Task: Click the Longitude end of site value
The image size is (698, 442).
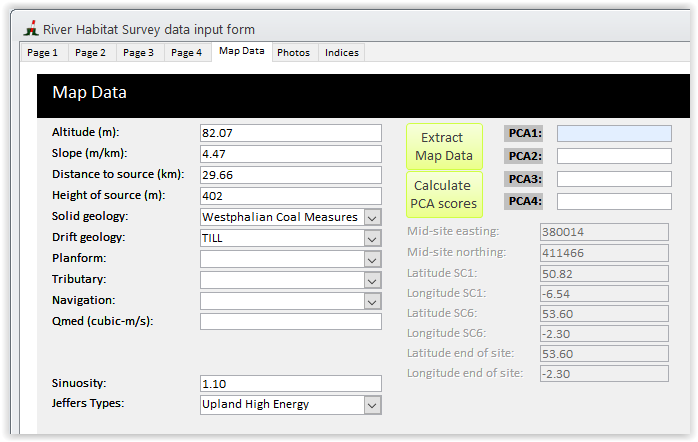Action: tap(604, 374)
